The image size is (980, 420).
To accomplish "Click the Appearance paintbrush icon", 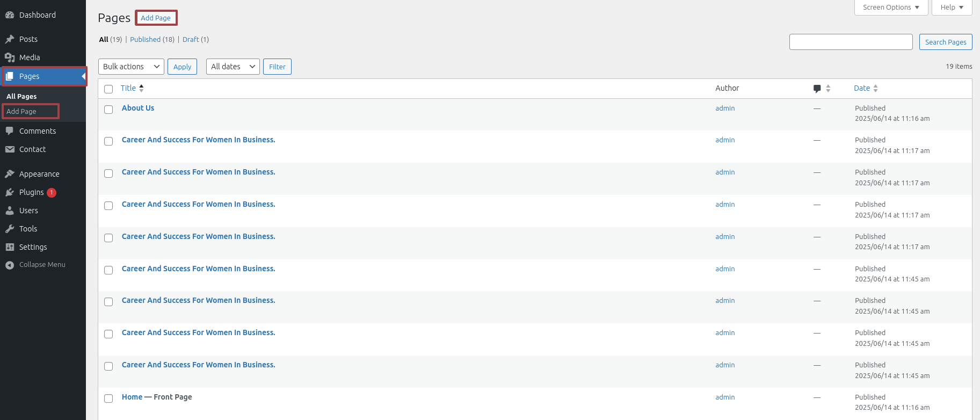I will [x=10, y=174].
